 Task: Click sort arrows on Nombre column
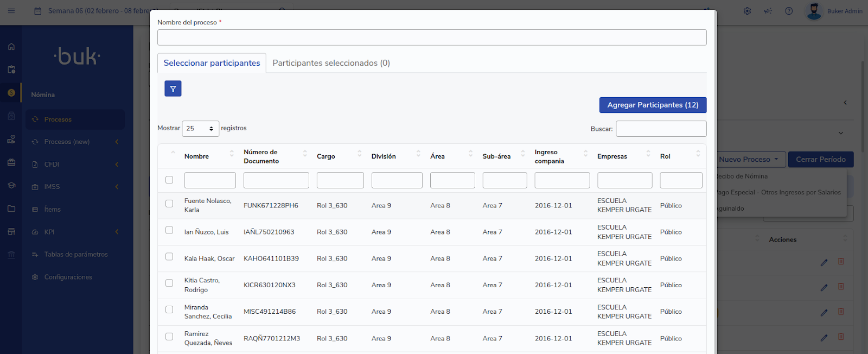click(232, 154)
